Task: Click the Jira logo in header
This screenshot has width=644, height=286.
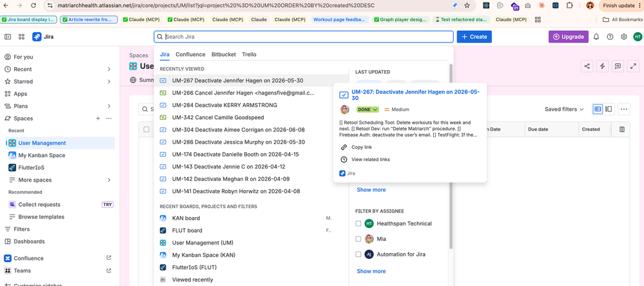Action: click(x=43, y=37)
